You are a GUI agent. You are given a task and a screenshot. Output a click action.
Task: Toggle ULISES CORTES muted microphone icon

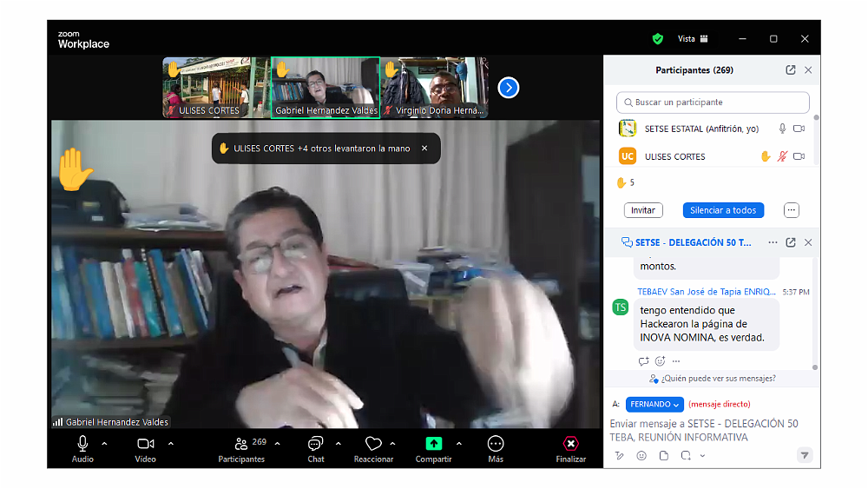tap(782, 156)
